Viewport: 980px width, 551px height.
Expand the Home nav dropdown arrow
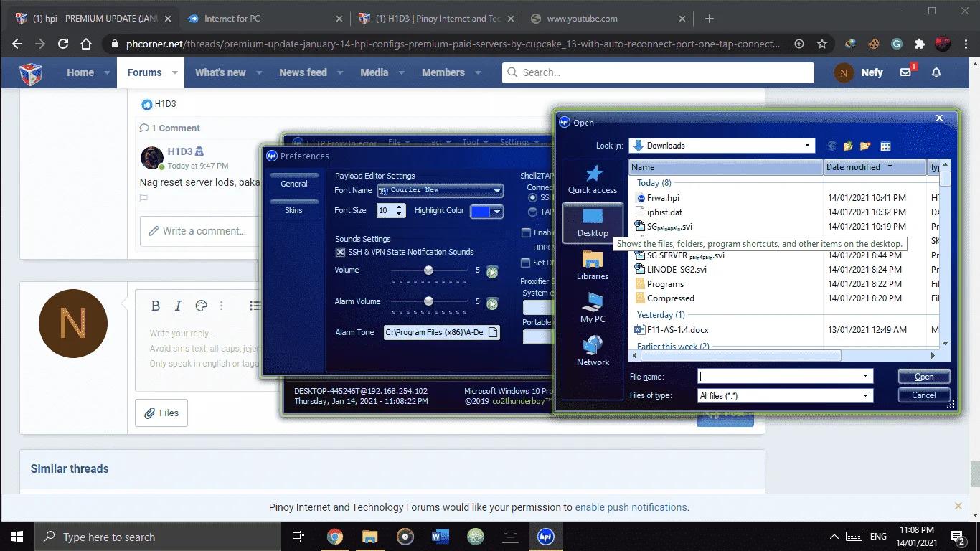[x=107, y=73]
